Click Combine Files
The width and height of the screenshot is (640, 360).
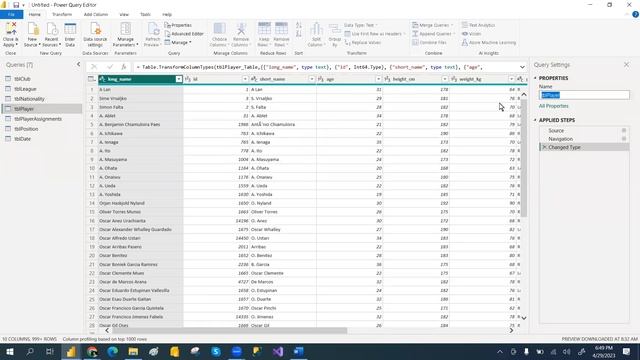(429, 42)
